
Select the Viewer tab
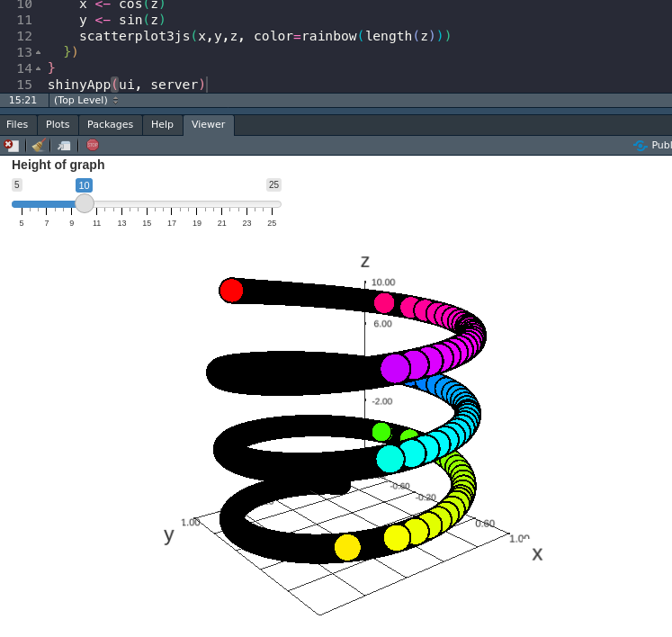tap(208, 125)
